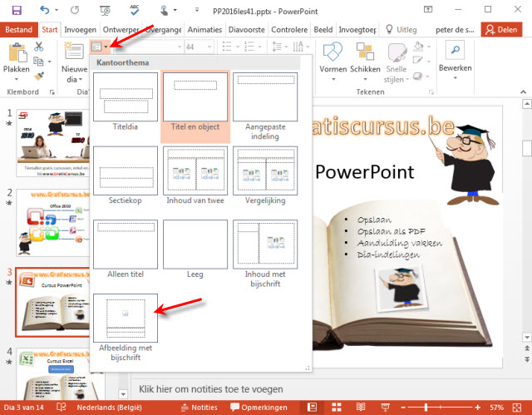Open the Undo history dropdown arrow
532x415 pixels.
57,10
